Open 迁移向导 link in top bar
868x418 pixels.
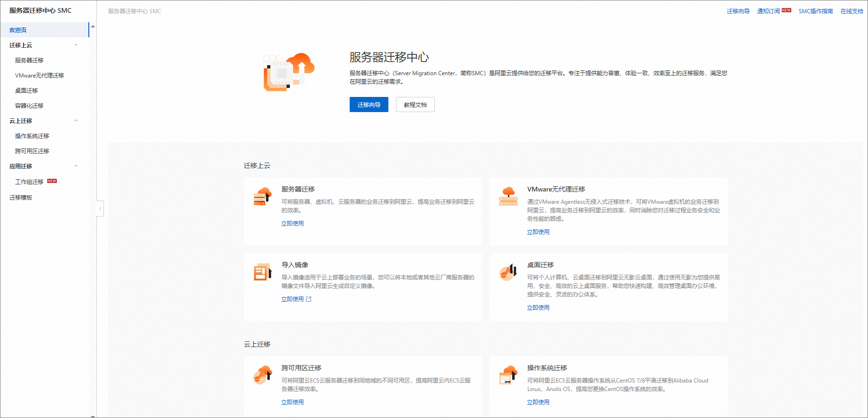[x=738, y=11]
